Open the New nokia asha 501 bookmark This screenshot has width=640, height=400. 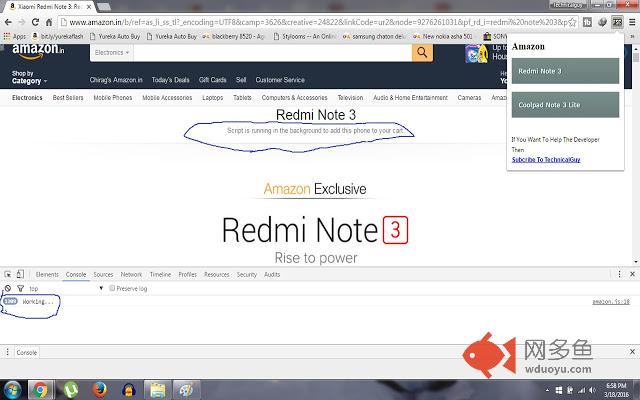[x=443, y=36]
